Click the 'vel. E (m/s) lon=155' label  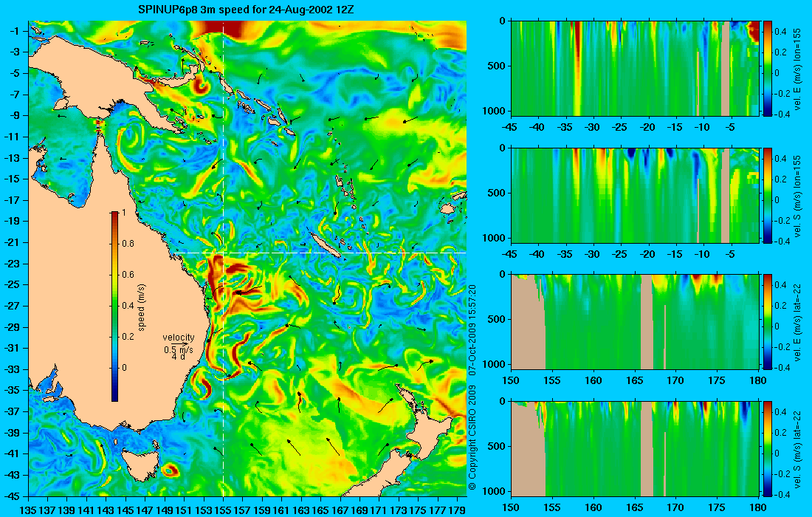click(x=797, y=69)
